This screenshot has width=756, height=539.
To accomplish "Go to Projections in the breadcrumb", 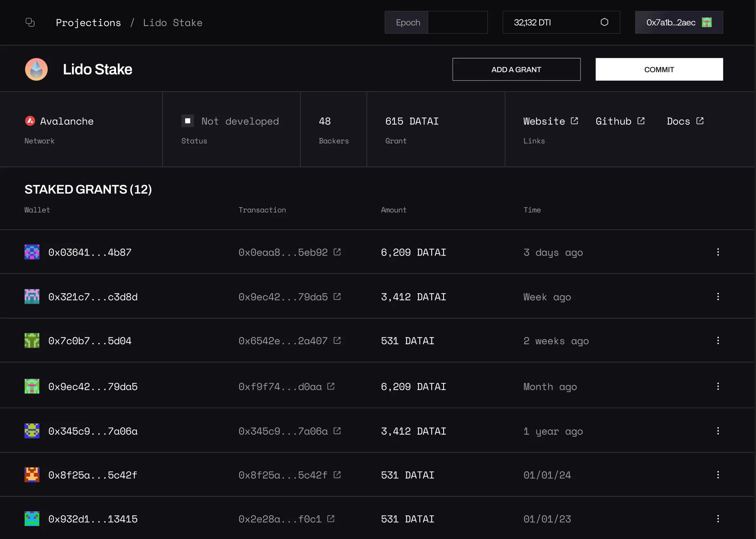I will [x=88, y=23].
